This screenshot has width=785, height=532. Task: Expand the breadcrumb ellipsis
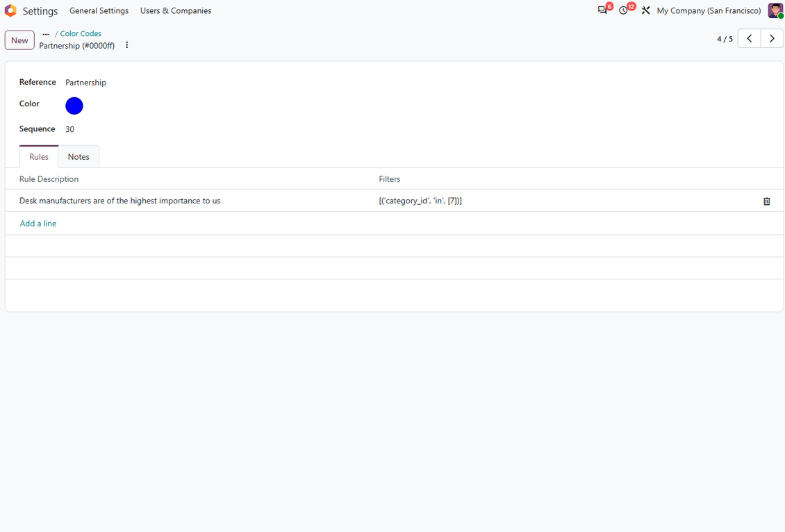click(46, 33)
